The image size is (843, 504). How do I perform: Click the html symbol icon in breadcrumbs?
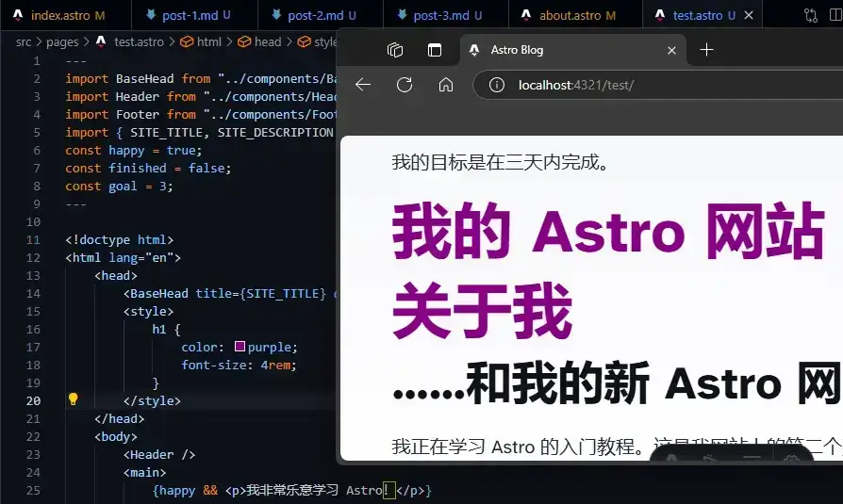(187, 41)
